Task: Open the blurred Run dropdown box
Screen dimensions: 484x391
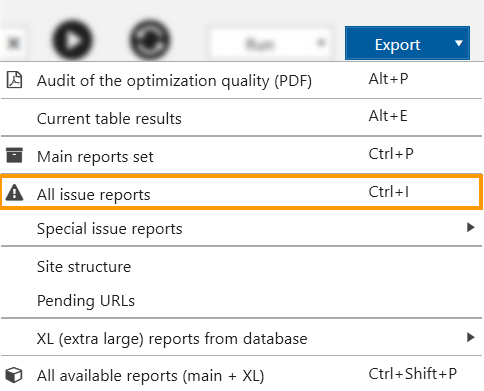Action: (269, 43)
